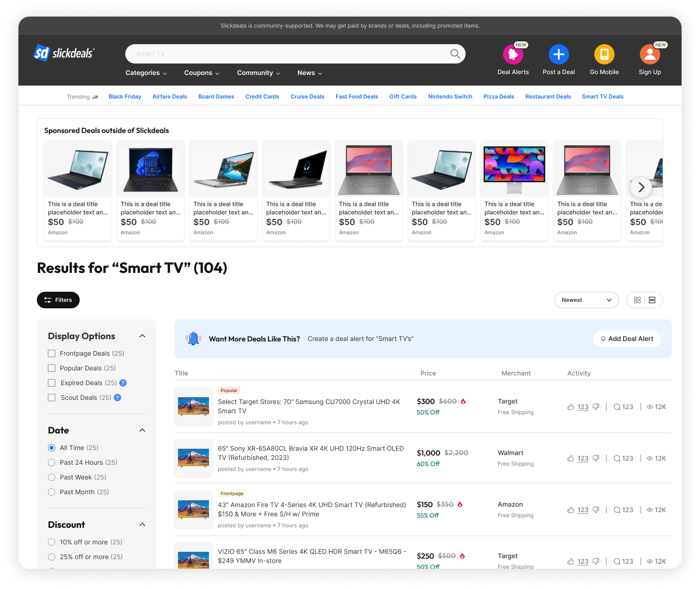Screen dimensions: 700x589
Task: Click the Expired Deals help question icon
Action: coord(123,383)
